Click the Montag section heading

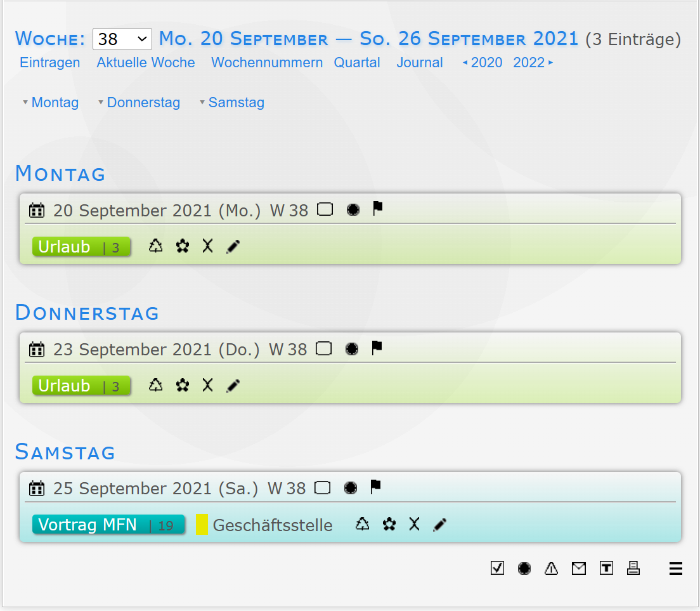pos(60,173)
